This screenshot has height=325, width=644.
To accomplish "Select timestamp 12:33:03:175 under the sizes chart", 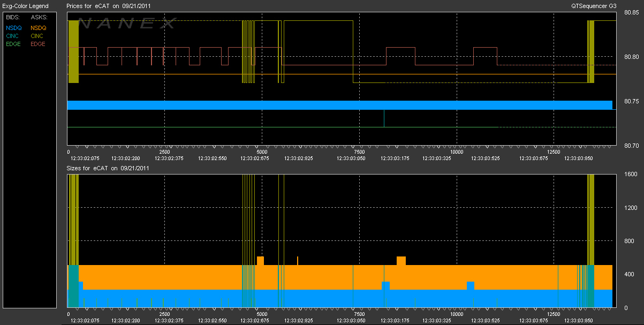I will pos(395,320).
